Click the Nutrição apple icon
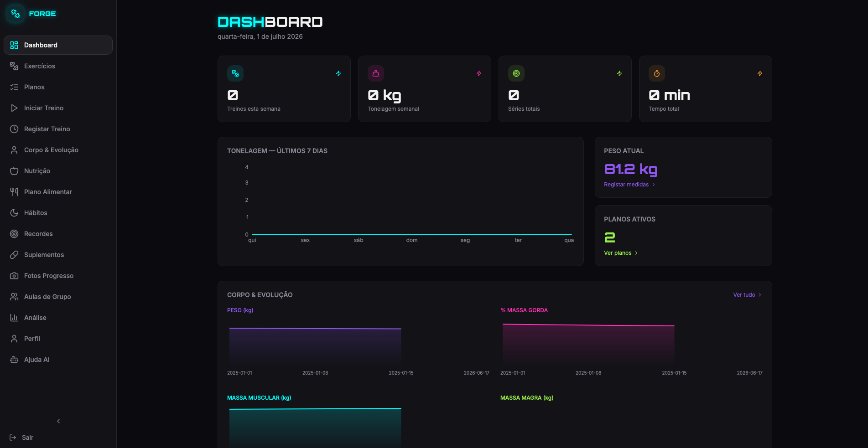The width and height of the screenshot is (868, 448). 14,171
